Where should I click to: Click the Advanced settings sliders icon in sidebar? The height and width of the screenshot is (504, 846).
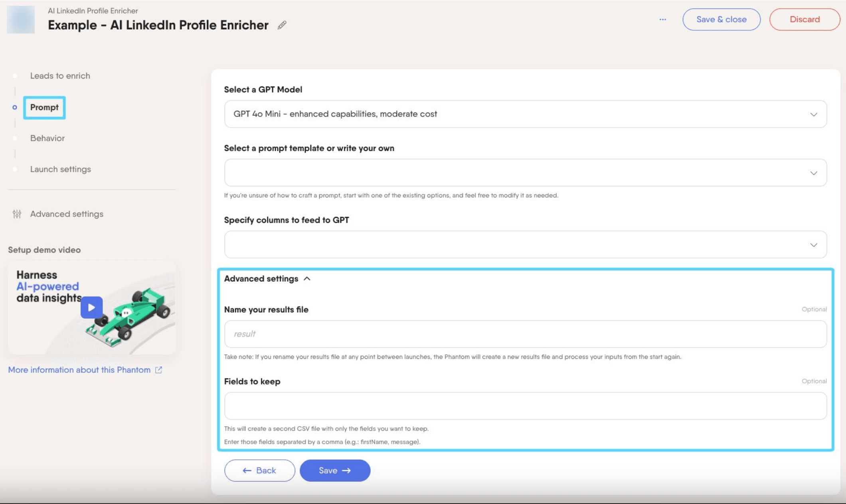pos(17,214)
